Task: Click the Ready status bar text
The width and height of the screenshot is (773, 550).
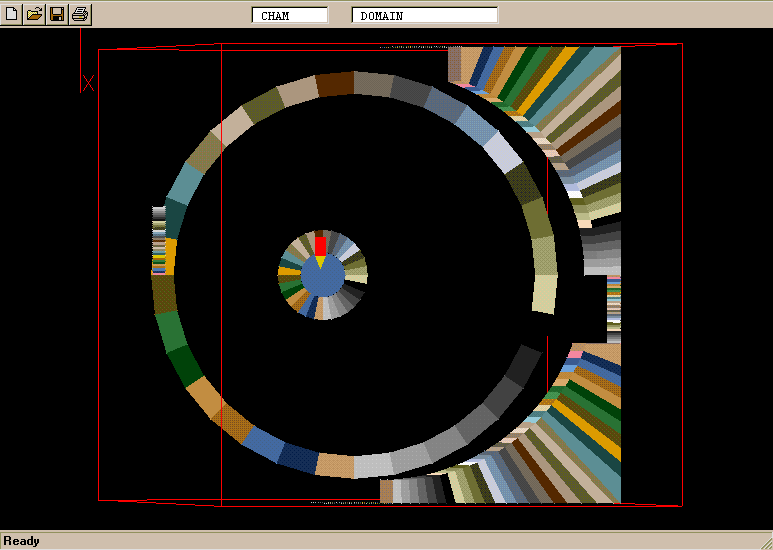Action: click(x=22, y=541)
